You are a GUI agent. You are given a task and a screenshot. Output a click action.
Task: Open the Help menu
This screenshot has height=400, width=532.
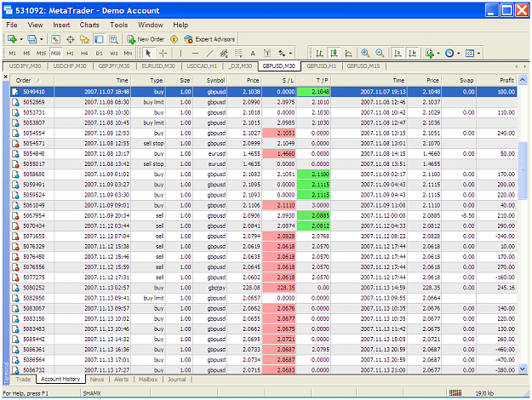180,25
